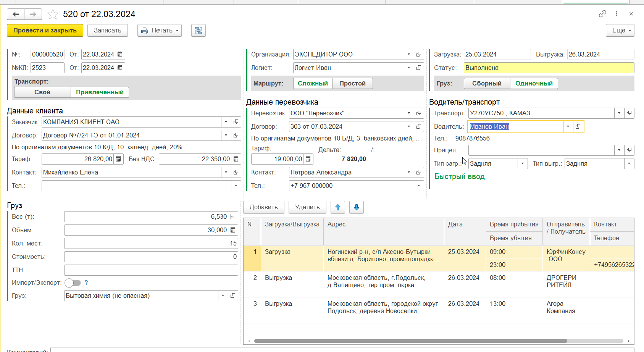Toggle the Импорт/Экспорт switch
The image size is (644, 352).
(73, 283)
